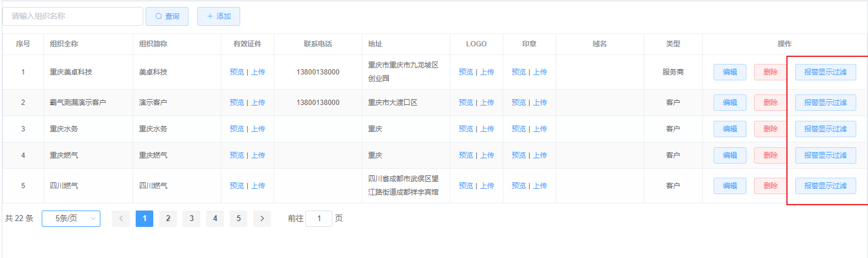
Task: Preview 有效证件 for 重庆燃气
Action: pyautogui.click(x=237, y=155)
